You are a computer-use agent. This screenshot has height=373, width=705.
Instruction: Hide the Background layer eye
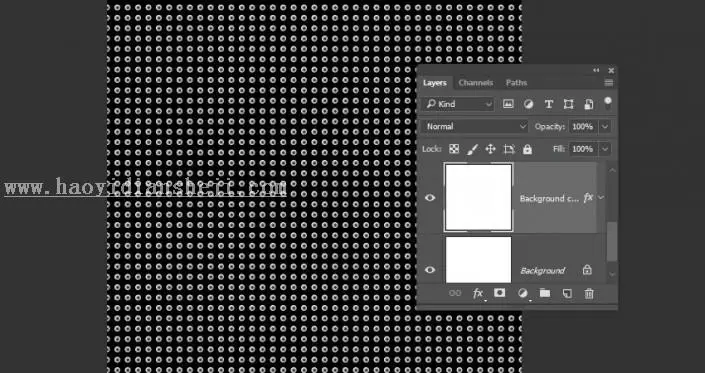coord(430,270)
